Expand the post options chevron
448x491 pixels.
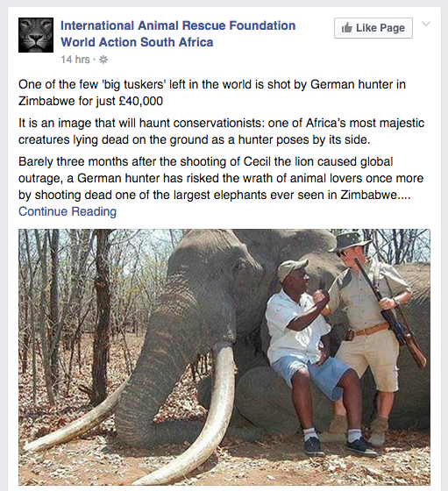click(x=426, y=24)
